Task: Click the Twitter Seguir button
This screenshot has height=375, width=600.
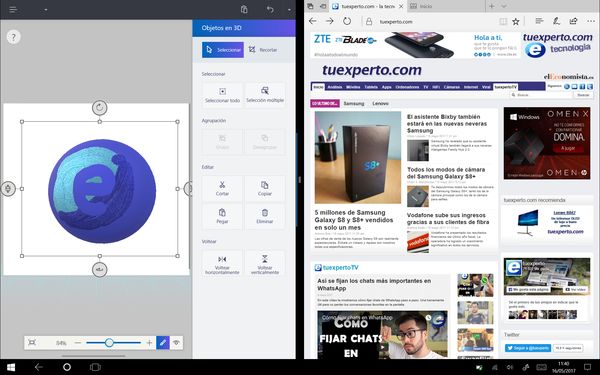Action: (x=528, y=348)
